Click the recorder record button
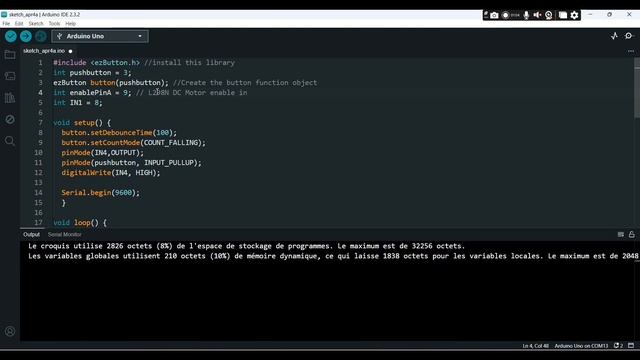640x360 pixels. point(505,15)
